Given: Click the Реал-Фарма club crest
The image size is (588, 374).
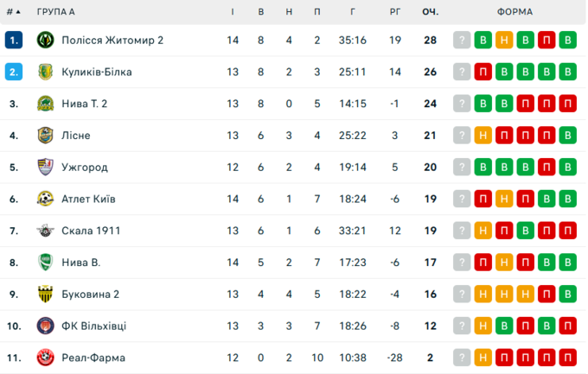Looking at the screenshot, I should pyautogui.click(x=46, y=358).
